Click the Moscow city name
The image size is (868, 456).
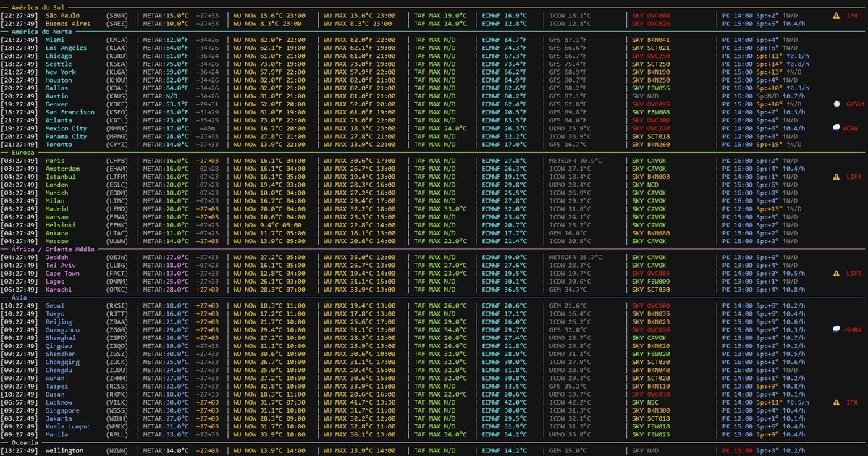(x=57, y=241)
